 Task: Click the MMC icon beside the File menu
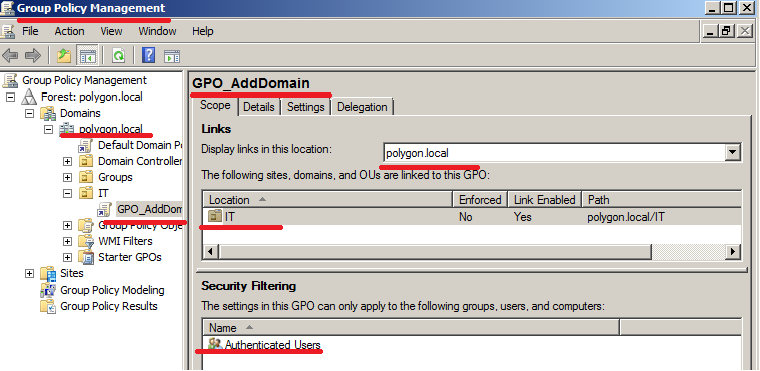(8, 32)
